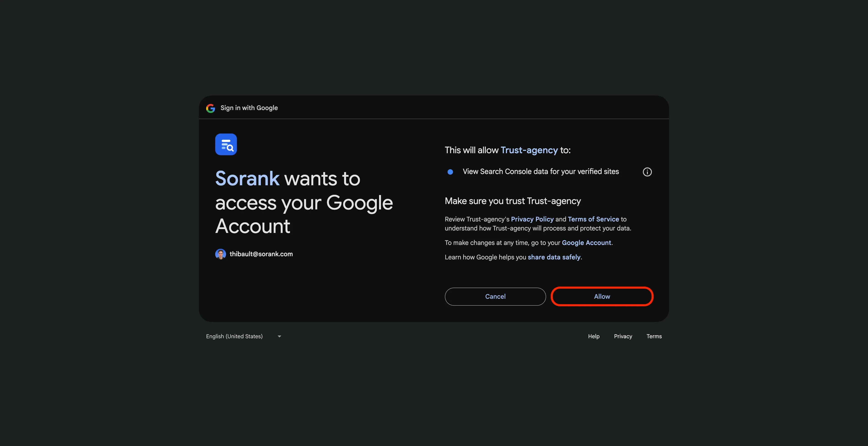
Task: Open the Privacy Policy link
Action: [x=532, y=219]
